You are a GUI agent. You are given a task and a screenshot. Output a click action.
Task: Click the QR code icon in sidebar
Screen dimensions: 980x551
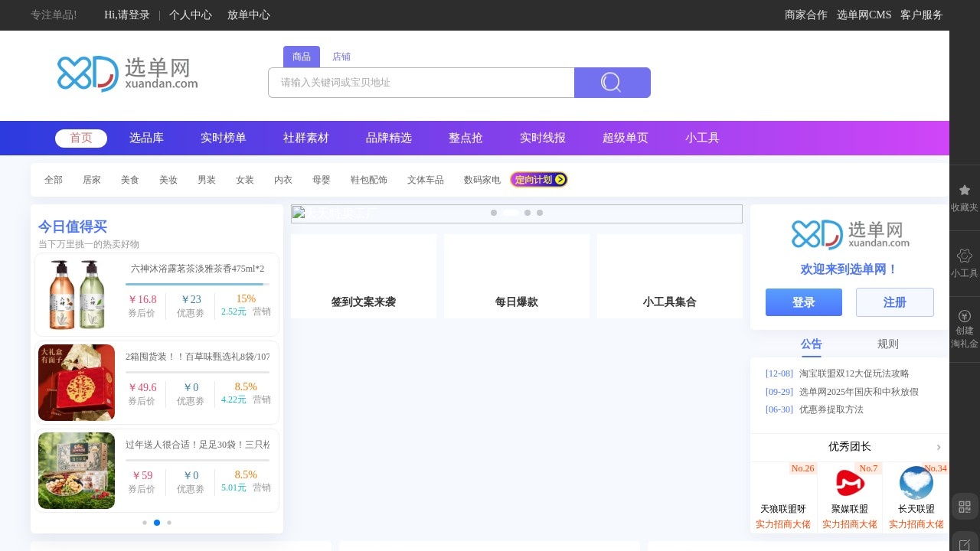click(x=964, y=506)
